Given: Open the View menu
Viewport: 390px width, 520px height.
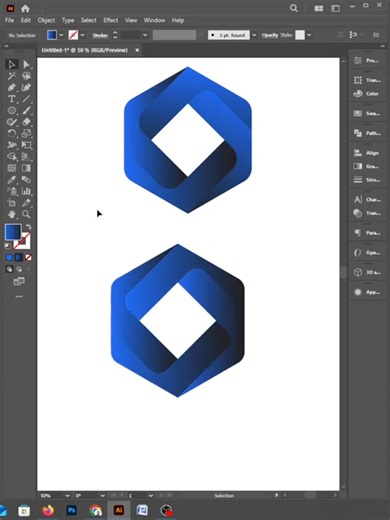Looking at the screenshot, I should (131, 20).
